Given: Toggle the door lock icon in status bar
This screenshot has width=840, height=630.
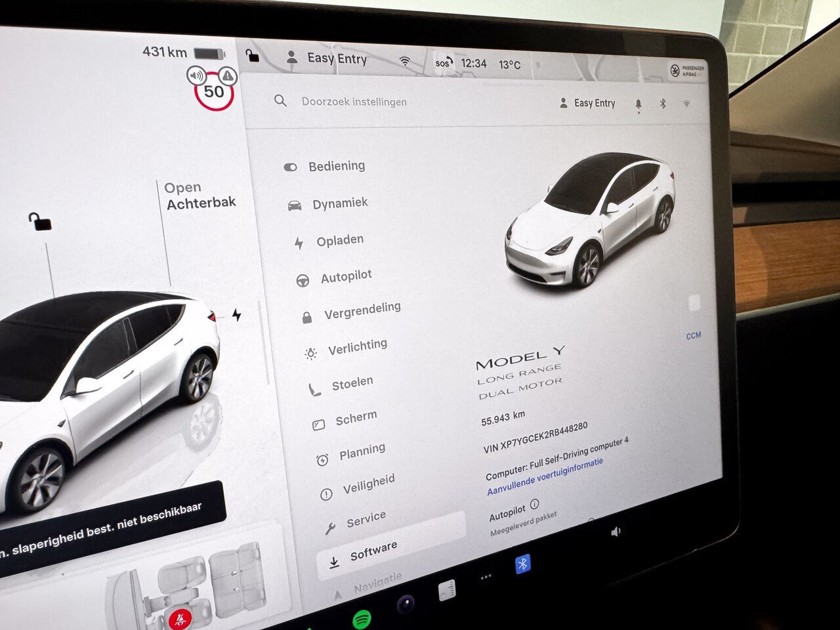Looking at the screenshot, I should point(252,56).
